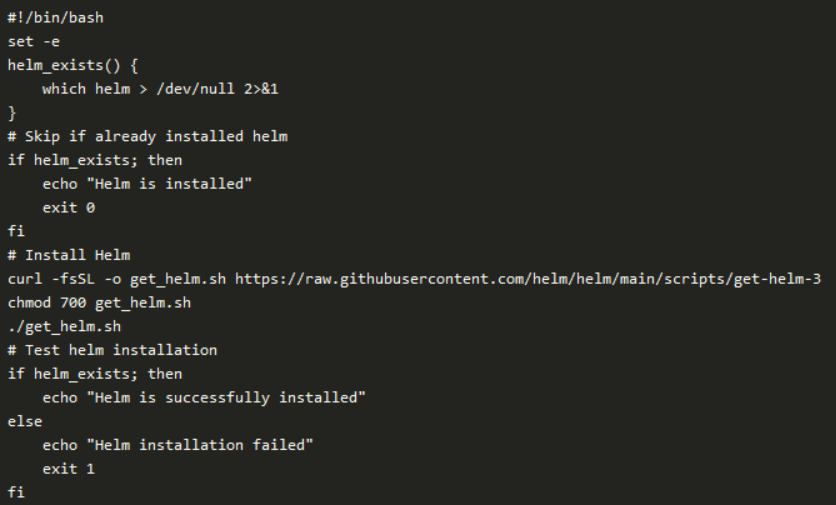The width and height of the screenshot is (836, 505).
Task: Place cursor on the exit 0 statement
Action: (x=68, y=207)
